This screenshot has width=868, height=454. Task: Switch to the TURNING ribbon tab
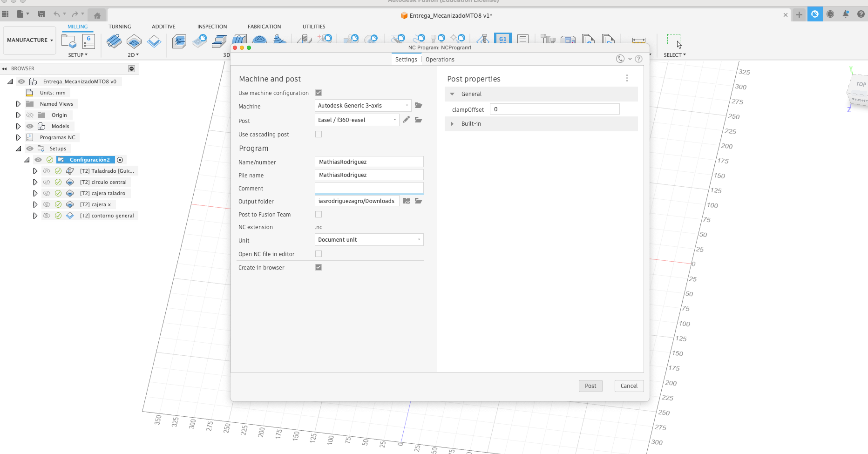click(x=120, y=27)
